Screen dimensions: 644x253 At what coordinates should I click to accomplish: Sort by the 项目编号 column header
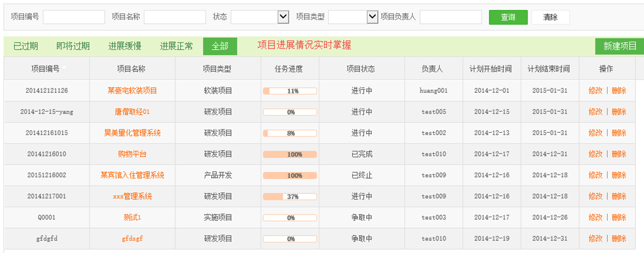(x=46, y=69)
